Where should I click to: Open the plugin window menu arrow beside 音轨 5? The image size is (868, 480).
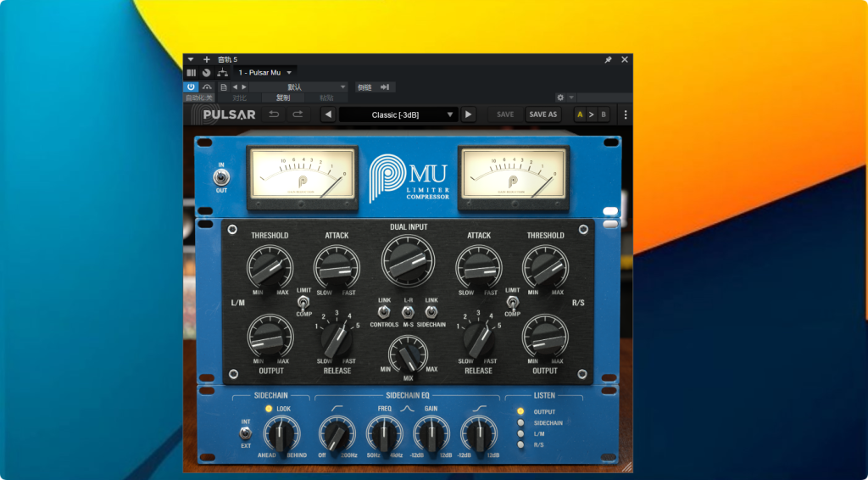(x=191, y=60)
